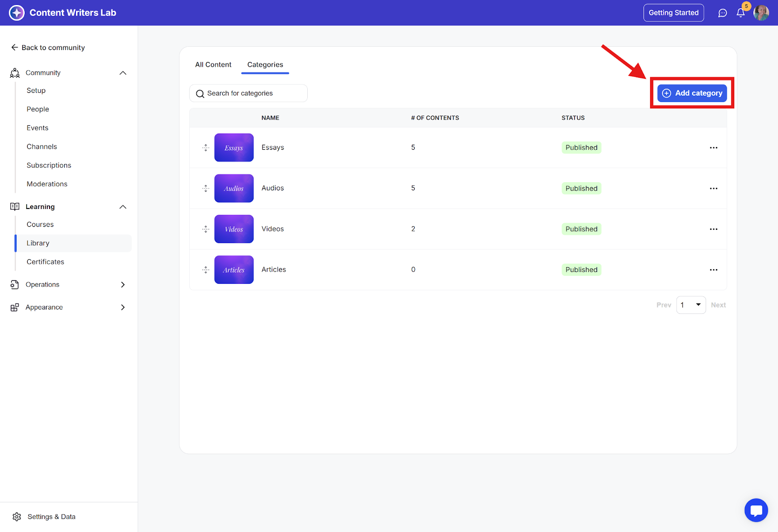Open Channels in the sidebar
778x532 pixels.
click(42, 147)
